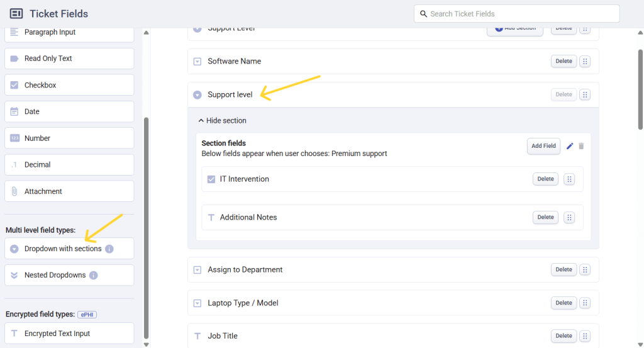Click the Ticket Fields logo icon
Image resolution: width=644 pixels, height=348 pixels.
pyautogui.click(x=17, y=14)
